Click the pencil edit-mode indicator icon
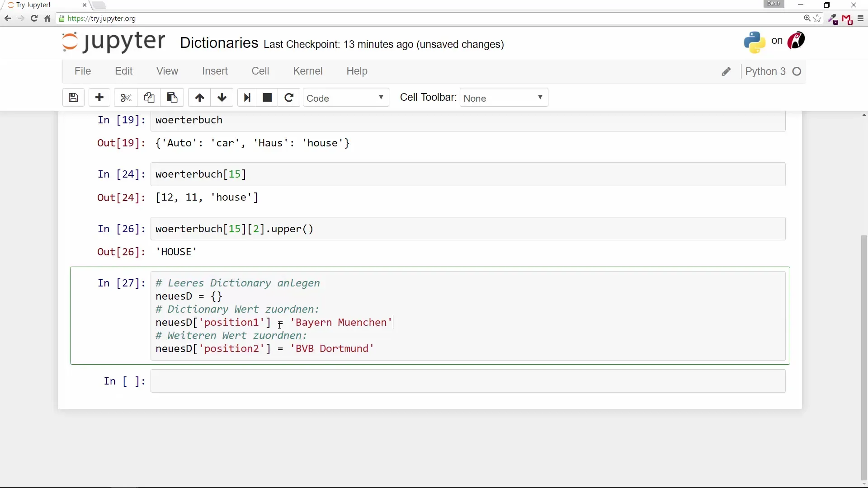Image resolution: width=868 pixels, height=488 pixels. 726,71
